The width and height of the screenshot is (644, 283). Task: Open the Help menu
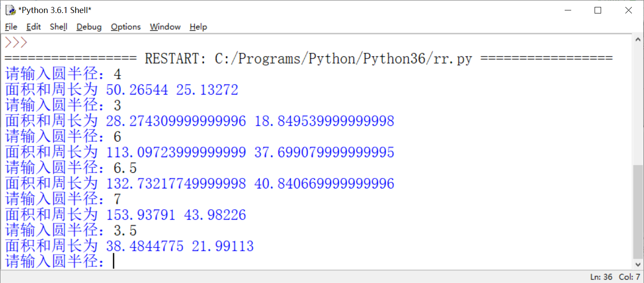(x=198, y=27)
